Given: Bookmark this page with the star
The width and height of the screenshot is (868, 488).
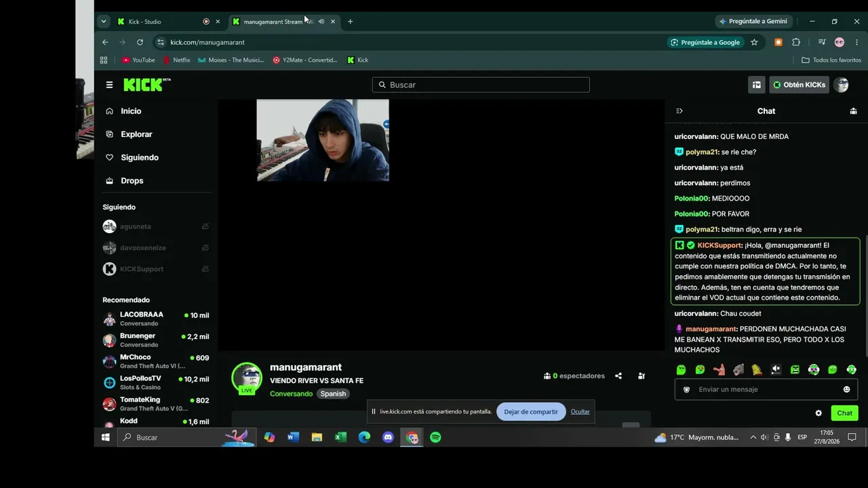Looking at the screenshot, I should tap(754, 42).
